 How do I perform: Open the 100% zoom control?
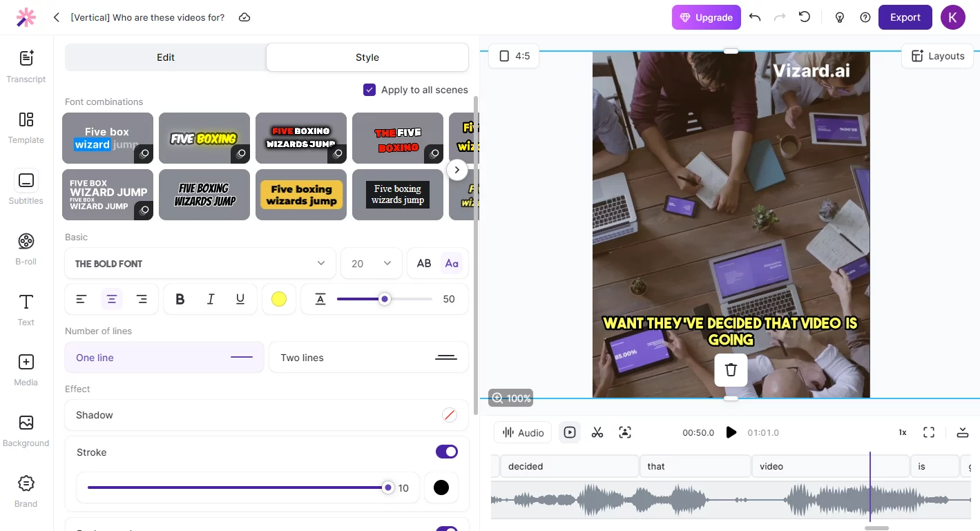point(511,398)
